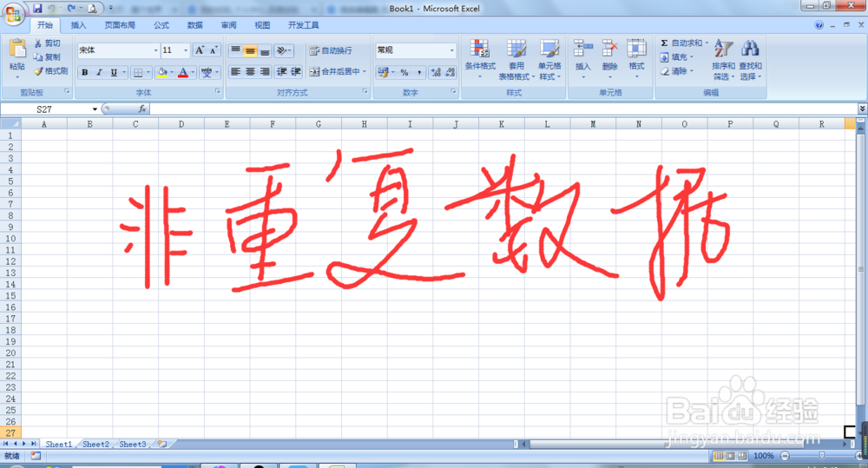This screenshot has height=468, width=868.
Task: Click the zoom slider handle
Action: (821, 456)
